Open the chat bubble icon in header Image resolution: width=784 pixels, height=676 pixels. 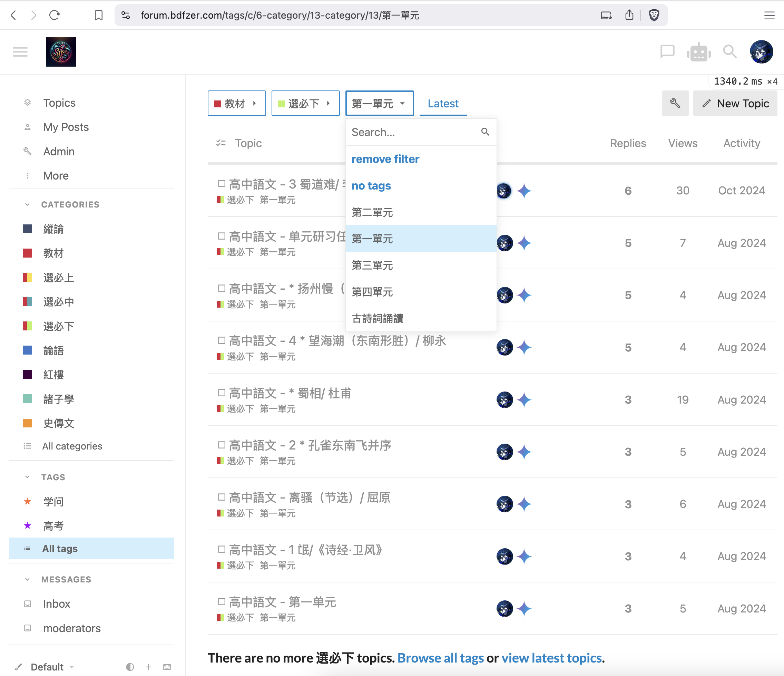pos(667,51)
